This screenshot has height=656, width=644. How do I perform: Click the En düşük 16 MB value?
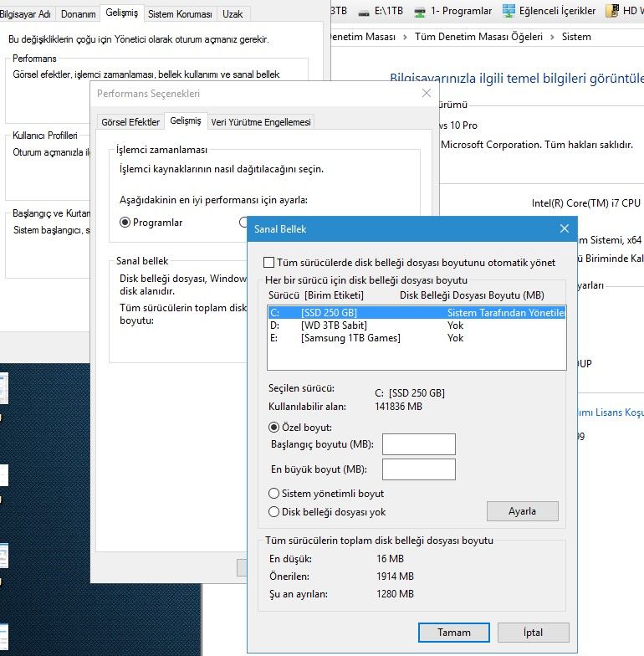click(x=390, y=559)
